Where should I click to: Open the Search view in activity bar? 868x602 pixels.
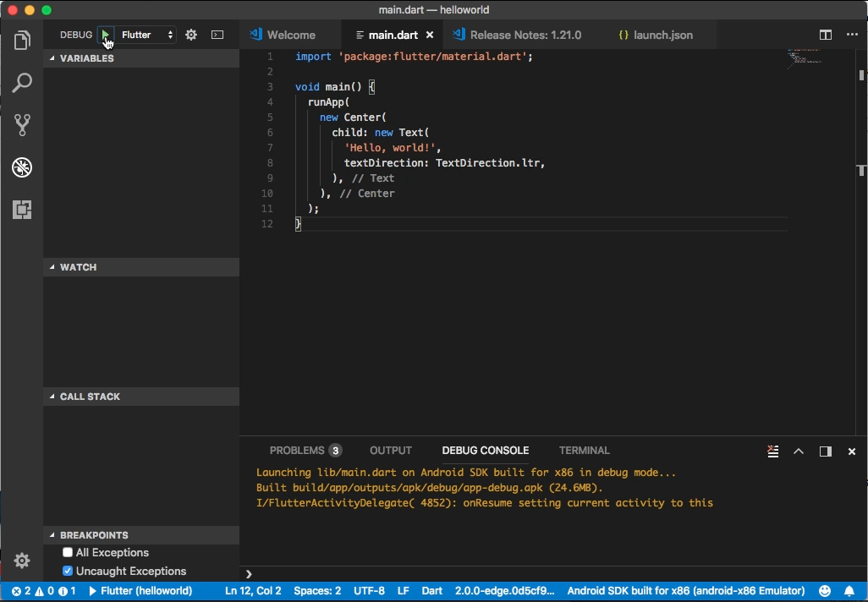pos(22,83)
